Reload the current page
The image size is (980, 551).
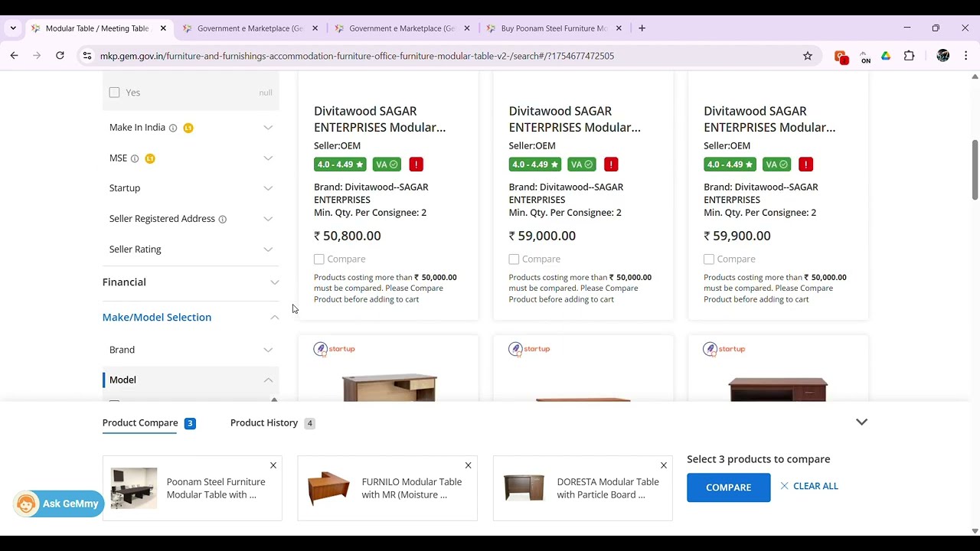pyautogui.click(x=60, y=55)
